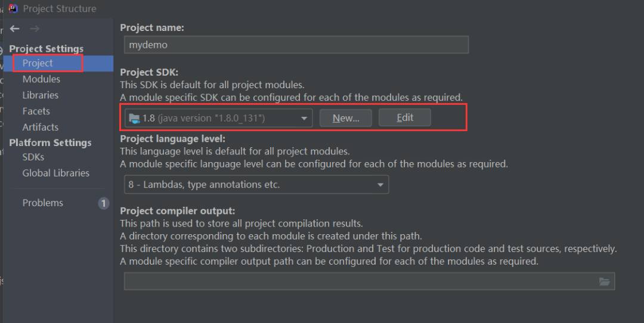Click the Problems count badge

[x=104, y=203]
